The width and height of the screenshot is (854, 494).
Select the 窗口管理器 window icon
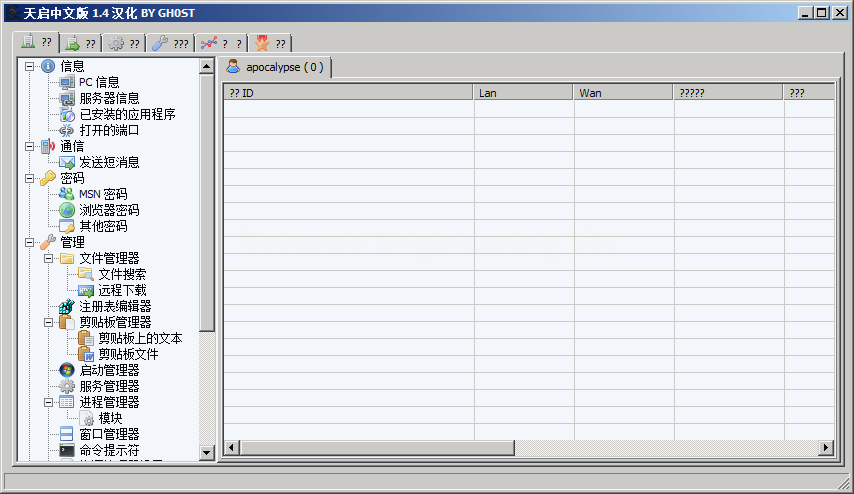67,434
